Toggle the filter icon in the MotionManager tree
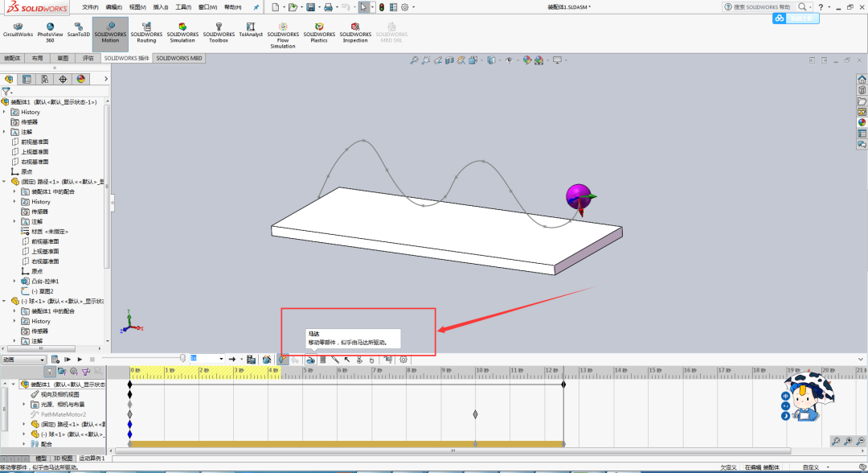The height and width of the screenshot is (473, 868). (x=50, y=370)
